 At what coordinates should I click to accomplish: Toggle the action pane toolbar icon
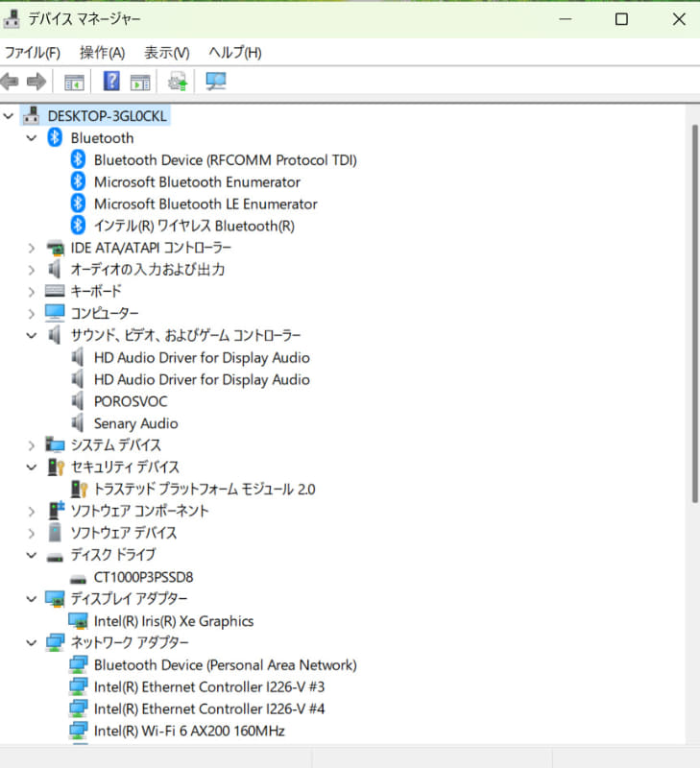pos(140,83)
